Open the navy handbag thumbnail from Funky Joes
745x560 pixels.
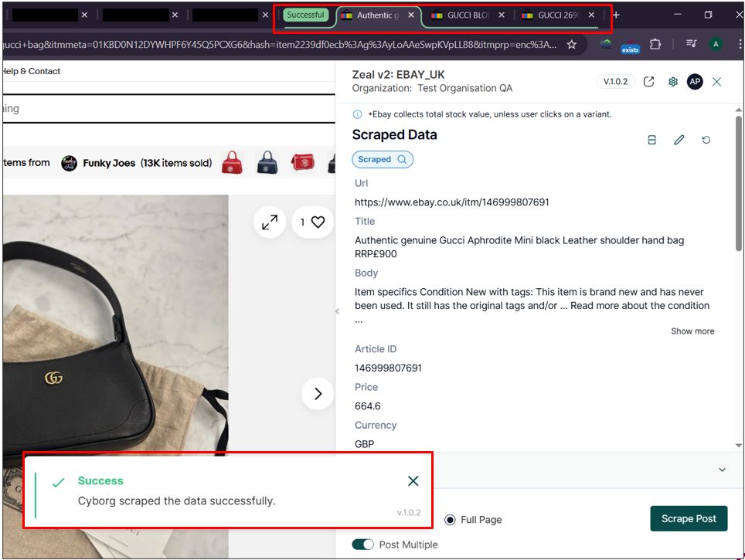coord(267,162)
